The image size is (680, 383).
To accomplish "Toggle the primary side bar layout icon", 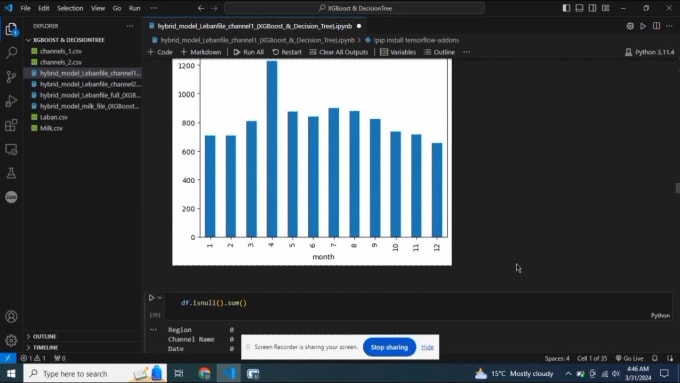I will [566, 8].
